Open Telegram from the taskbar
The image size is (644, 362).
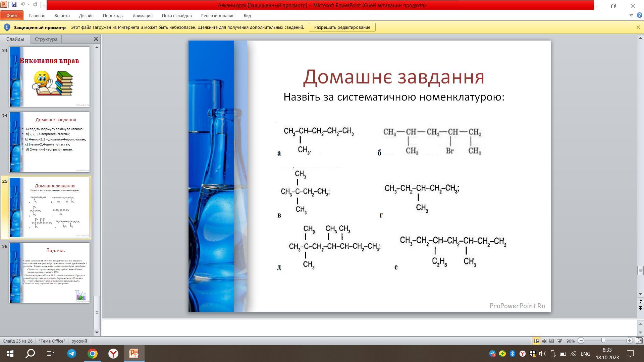[x=71, y=354]
